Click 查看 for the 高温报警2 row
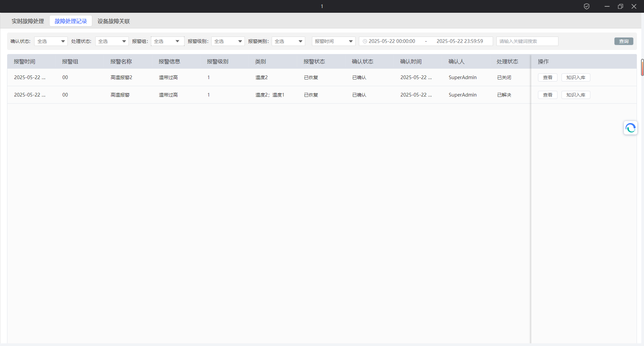The image size is (644, 346). (x=547, y=77)
